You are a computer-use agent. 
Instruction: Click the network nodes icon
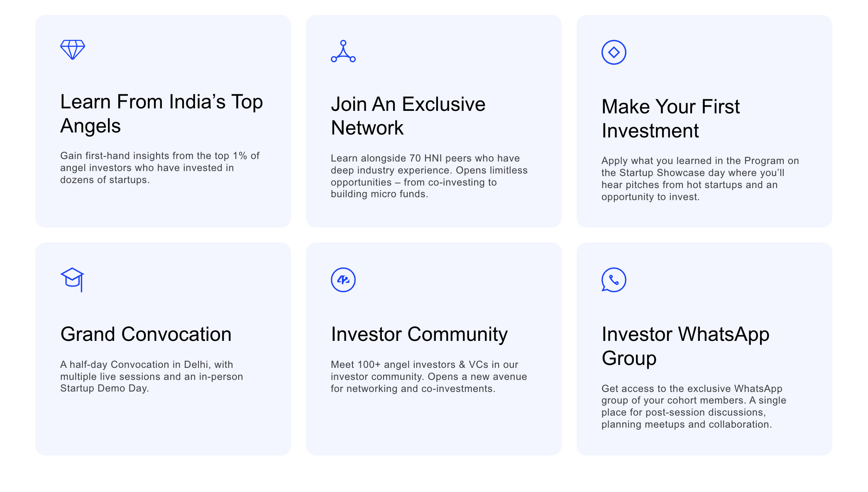click(343, 51)
